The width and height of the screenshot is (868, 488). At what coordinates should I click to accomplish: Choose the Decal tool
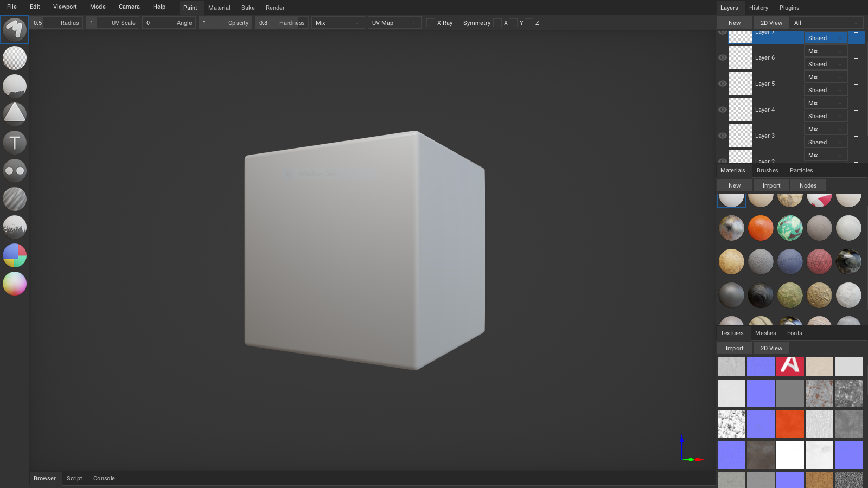15,114
